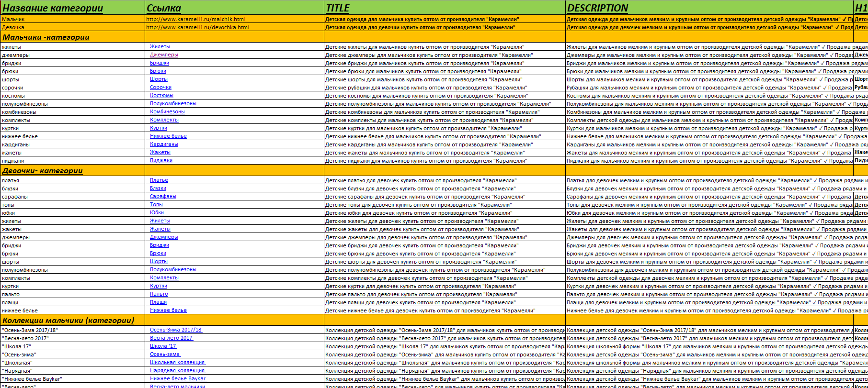This screenshot has height=388, width=868.
Task: Click the malchik.html URL cell
Action: tap(234, 19)
